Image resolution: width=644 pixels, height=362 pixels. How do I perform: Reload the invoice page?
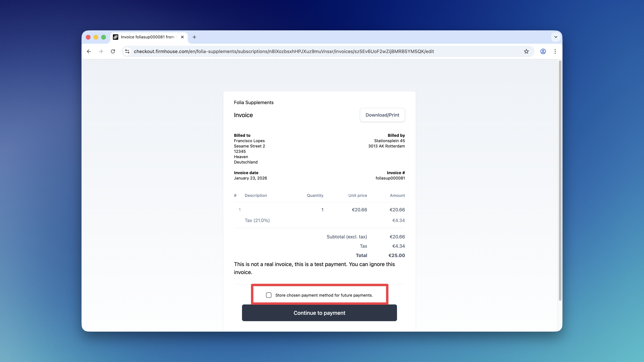(x=113, y=51)
